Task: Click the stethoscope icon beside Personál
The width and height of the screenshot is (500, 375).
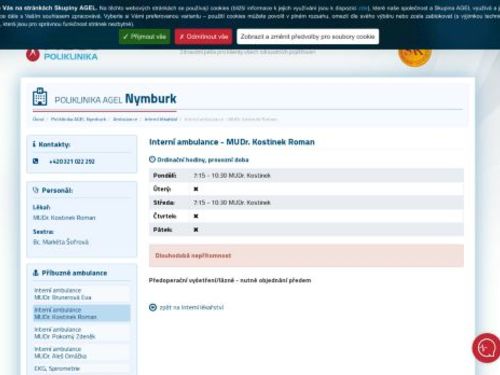Action: (x=36, y=190)
